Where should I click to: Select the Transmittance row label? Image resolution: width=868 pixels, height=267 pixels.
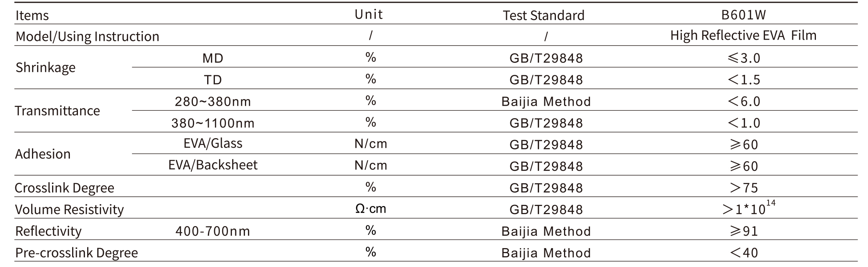tap(57, 111)
